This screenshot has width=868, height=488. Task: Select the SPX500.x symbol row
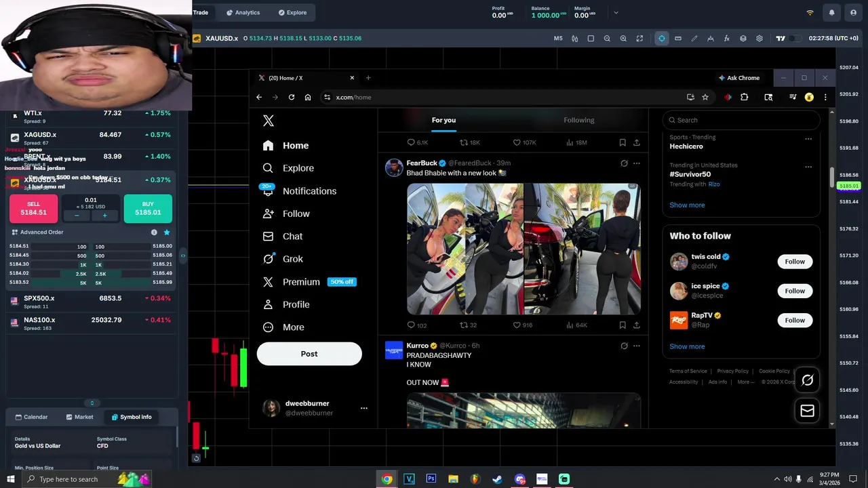90,302
